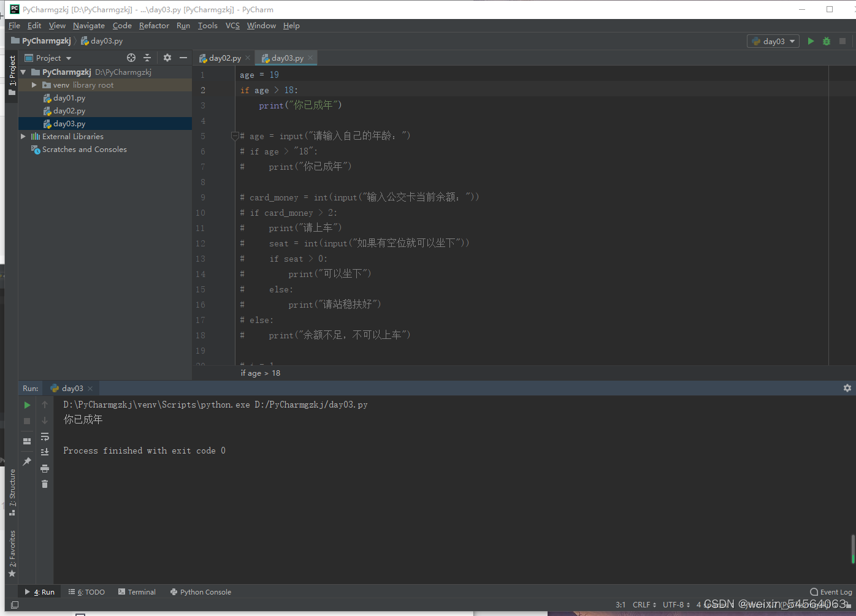Restore layout in the Run panel
Screen dimensions: 856x616
click(x=27, y=441)
